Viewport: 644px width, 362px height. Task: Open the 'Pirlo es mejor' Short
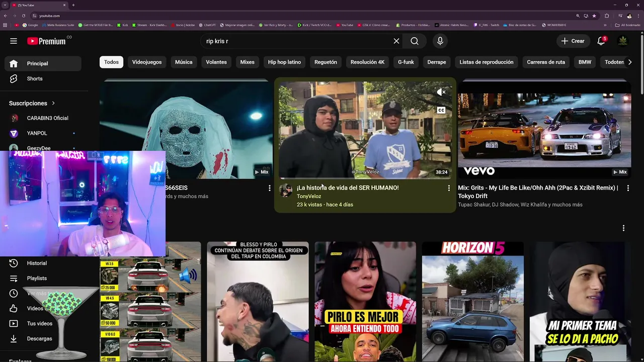point(365,302)
